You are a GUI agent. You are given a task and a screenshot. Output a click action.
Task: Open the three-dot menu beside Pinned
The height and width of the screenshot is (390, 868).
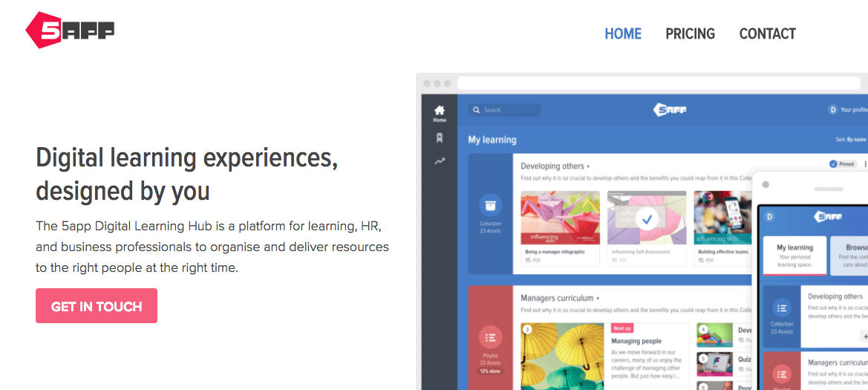[x=865, y=164]
